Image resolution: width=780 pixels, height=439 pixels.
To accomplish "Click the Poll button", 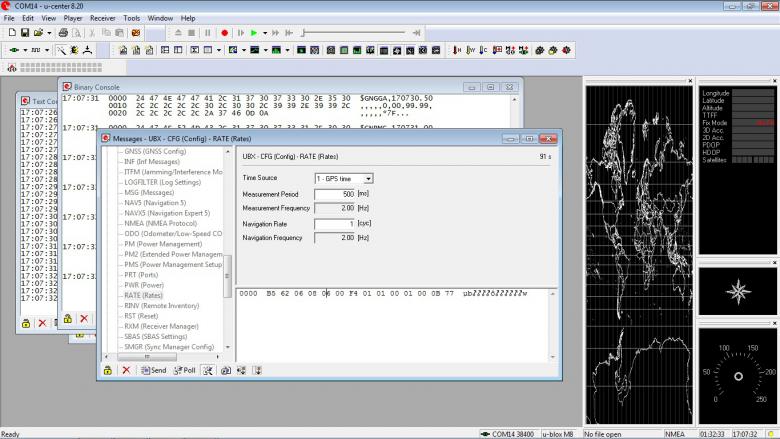I will pyautogui.click(x=185, y=370).
